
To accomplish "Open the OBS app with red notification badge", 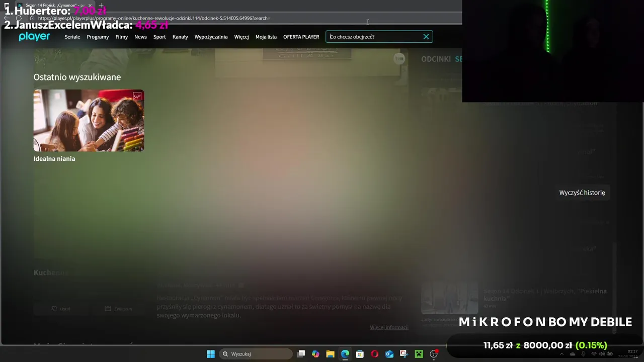I will [x=434, y=354].
